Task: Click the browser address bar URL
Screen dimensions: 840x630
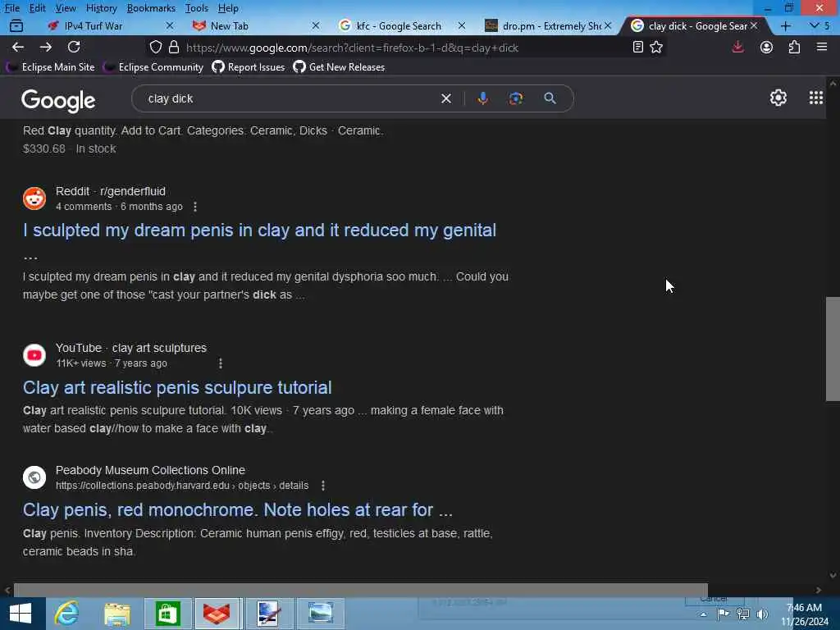Action: click(352, 48)
